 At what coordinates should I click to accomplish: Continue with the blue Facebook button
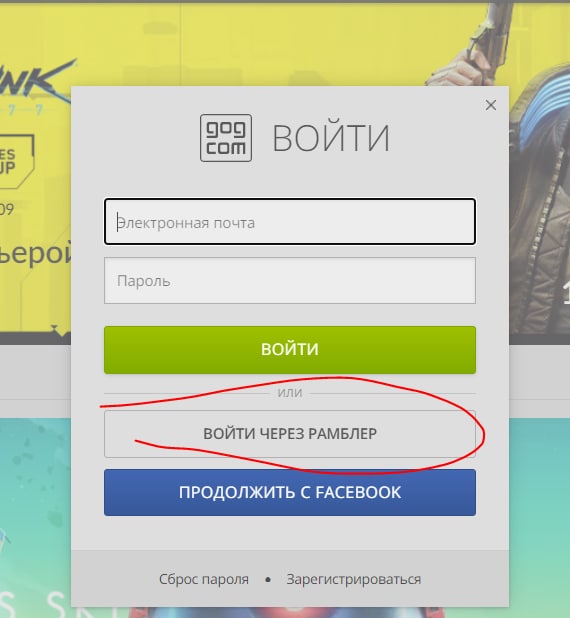click(x=290, y=492)
